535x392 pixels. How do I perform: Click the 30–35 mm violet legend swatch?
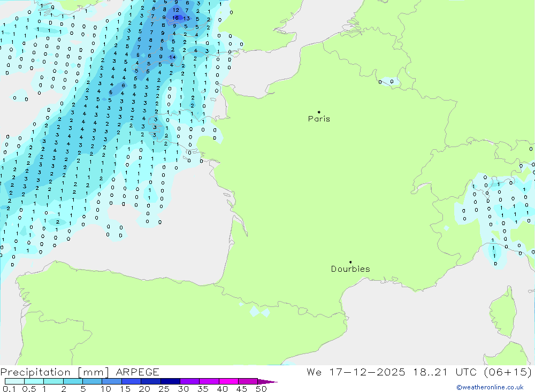pyautogui.click(x=190, y=381)
